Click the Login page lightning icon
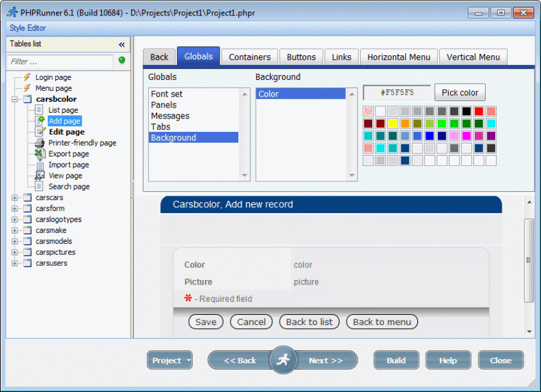Image resolution: width=541 pixels, height=392 pixels. click(27, 77)
